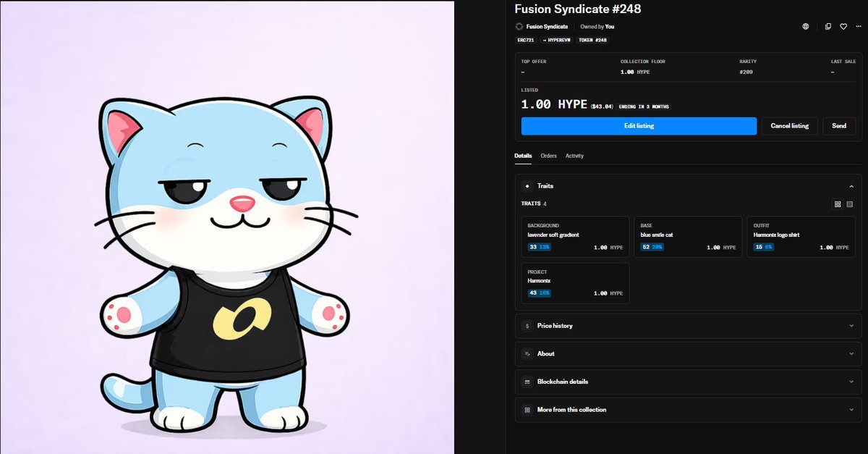
Task: Expand More from this collection
Action: tap(688, 410)
